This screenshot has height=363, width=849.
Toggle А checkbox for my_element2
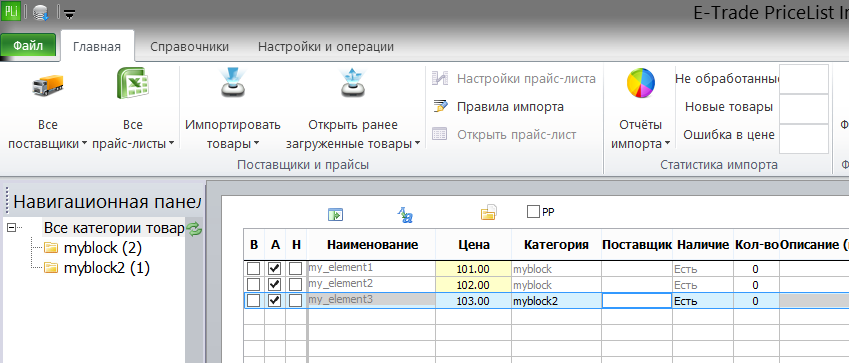[x=275, y=284]
